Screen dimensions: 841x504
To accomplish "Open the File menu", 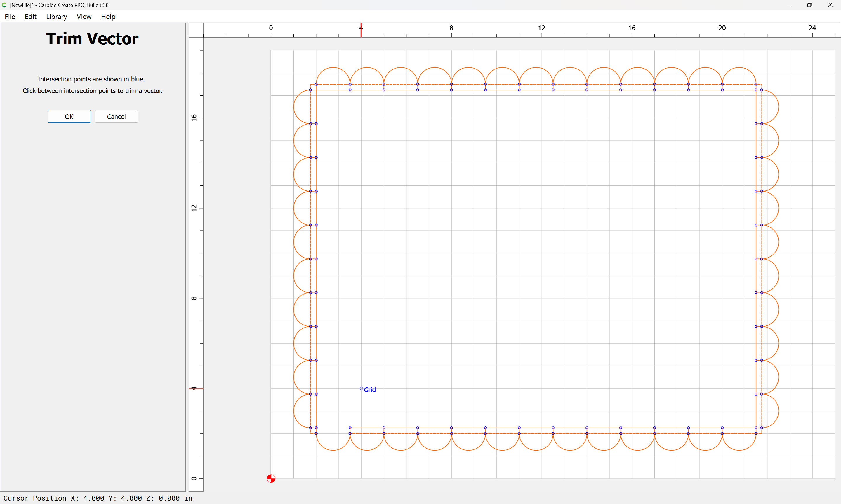I will (10, 17).
